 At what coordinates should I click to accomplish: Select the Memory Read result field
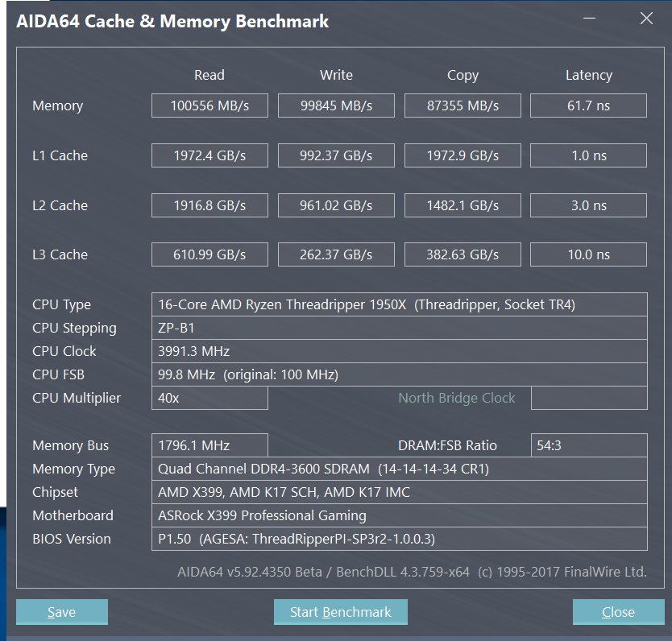(x=209, y=105)
